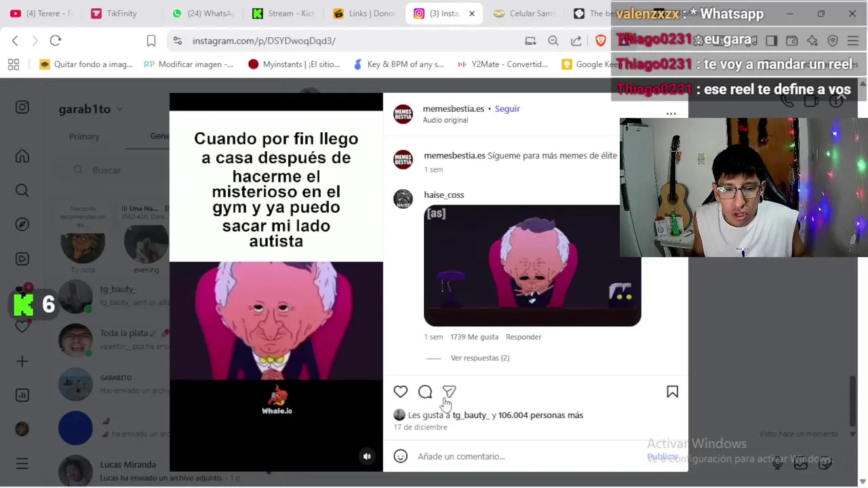The width and height of the screenshot is (868, 488).
Task: Open the Quitar fondo a imag... bookmark
Action: point(86,64)
